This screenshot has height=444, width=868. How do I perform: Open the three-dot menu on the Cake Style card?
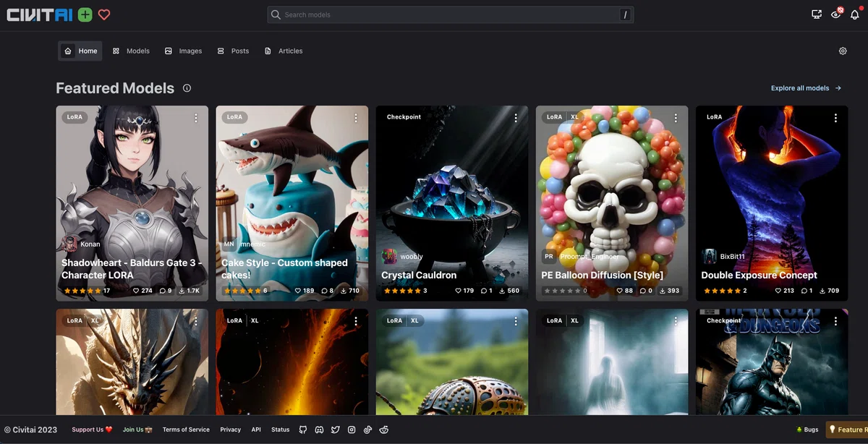[356, 117]
